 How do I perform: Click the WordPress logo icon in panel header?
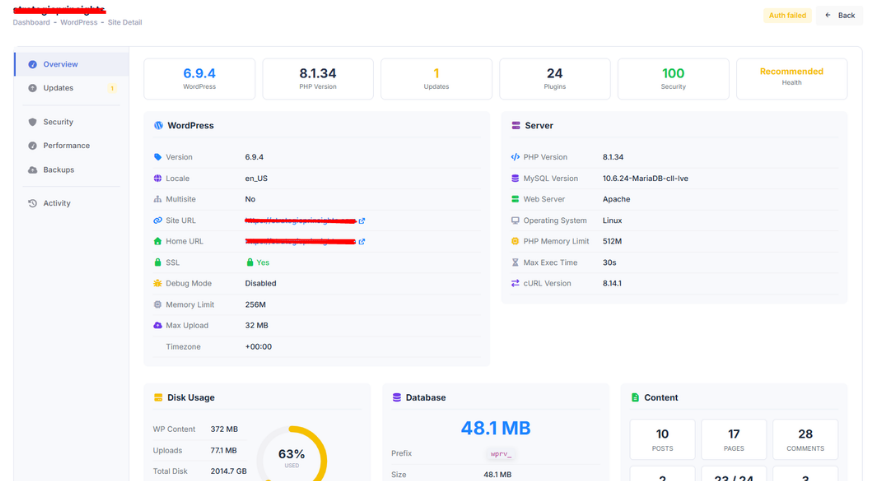point(158,126)
